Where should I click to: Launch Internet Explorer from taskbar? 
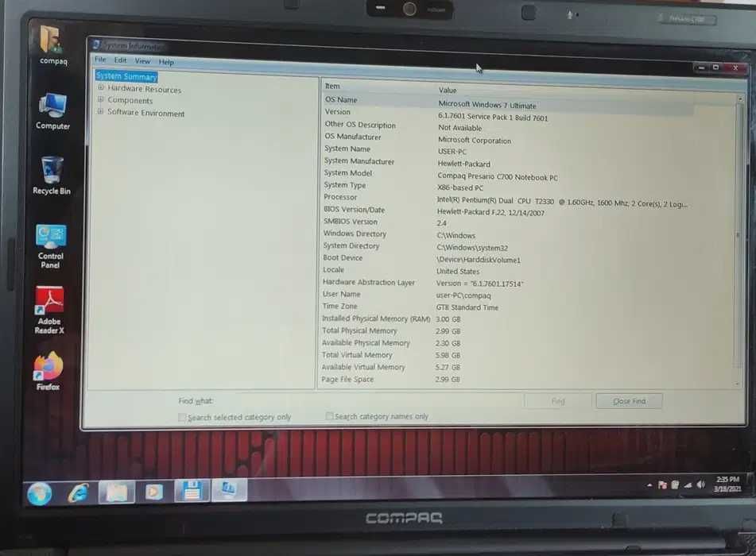78,492
